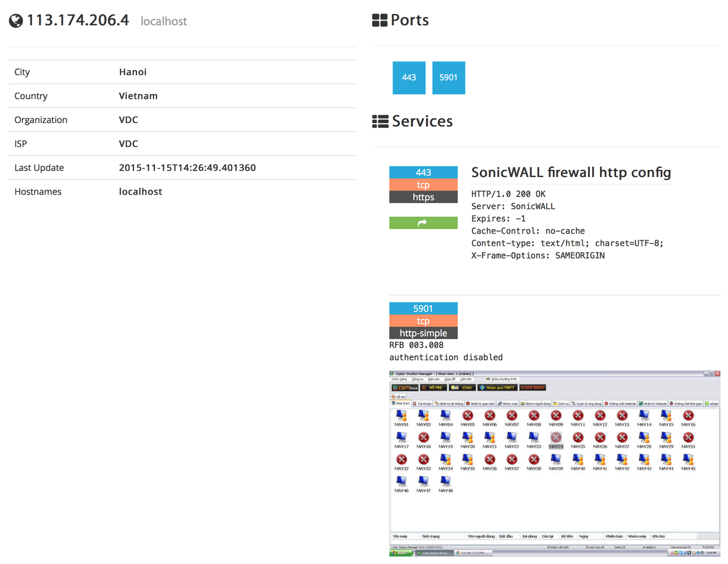
Task: Click the Chrome taskbar button
Action: 473,553
